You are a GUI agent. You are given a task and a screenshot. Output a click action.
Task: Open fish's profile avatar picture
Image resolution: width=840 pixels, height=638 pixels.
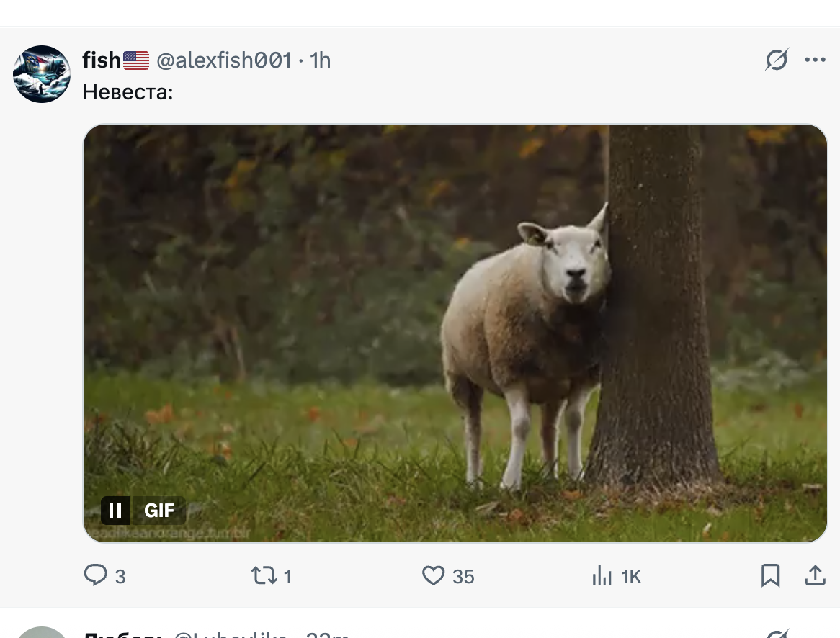[x=42, y=74]
